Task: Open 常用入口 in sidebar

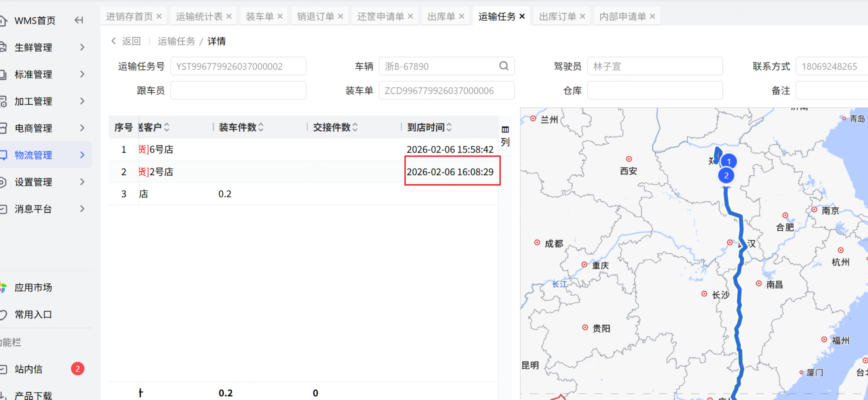Action: pos(33,314)
